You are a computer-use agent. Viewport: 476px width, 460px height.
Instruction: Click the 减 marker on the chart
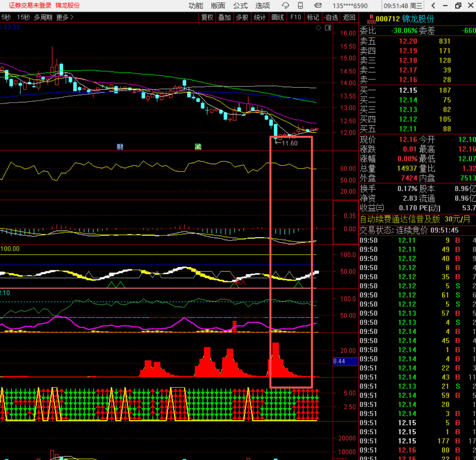(x=198, y=147)
